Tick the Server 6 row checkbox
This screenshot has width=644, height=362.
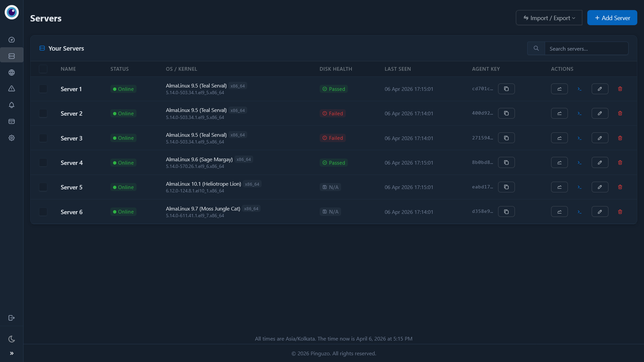tap(43, 212)
